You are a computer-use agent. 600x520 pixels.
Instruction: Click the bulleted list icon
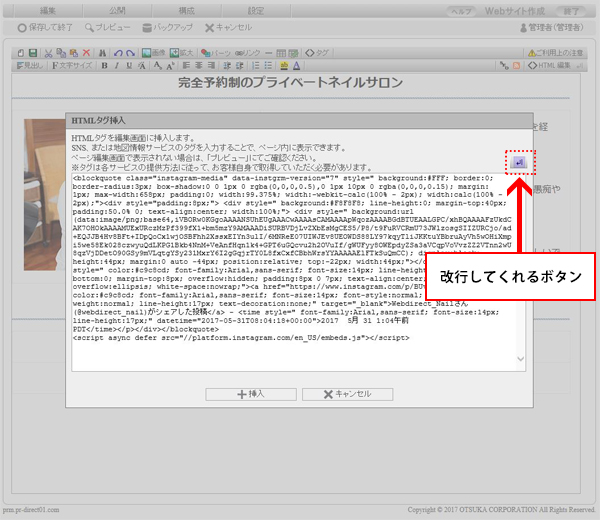tap(268, 65)
